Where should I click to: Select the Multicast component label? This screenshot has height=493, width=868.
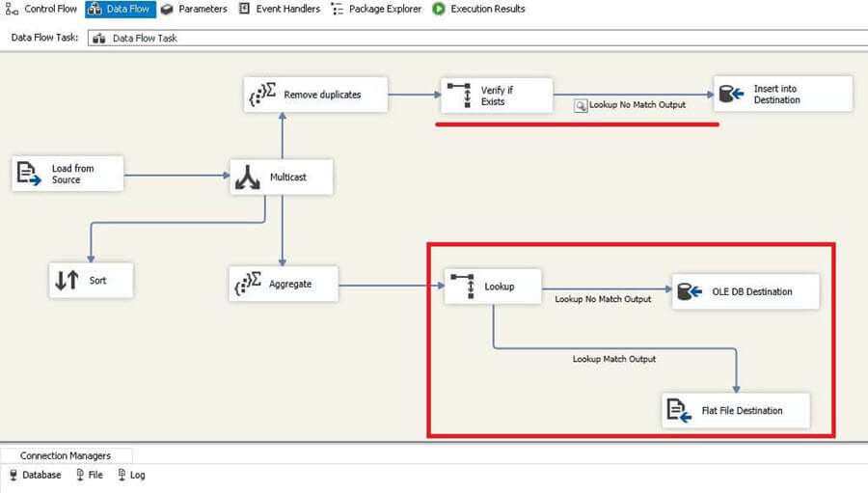click(x=287, y=178)
